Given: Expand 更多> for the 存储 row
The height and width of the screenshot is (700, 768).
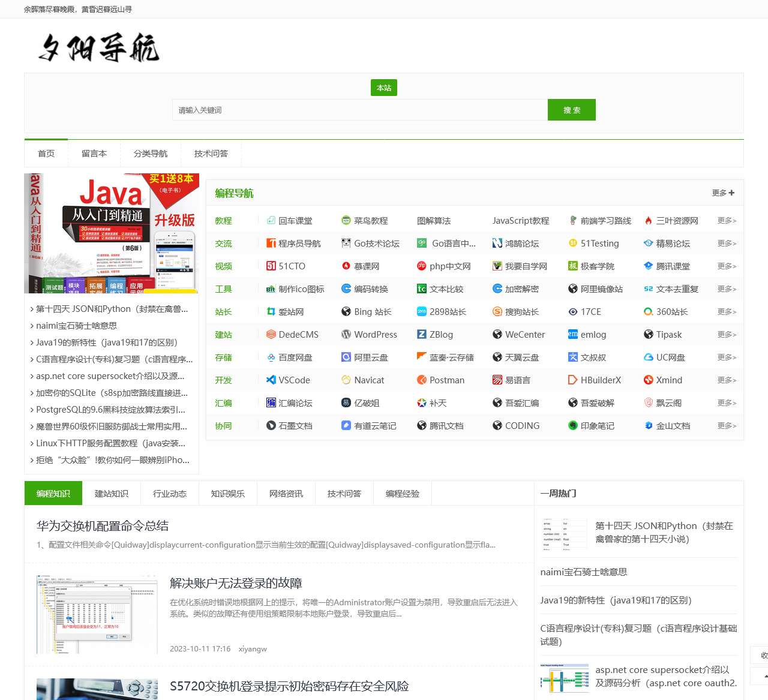Looking at the screenshot, I should [727, 357].
